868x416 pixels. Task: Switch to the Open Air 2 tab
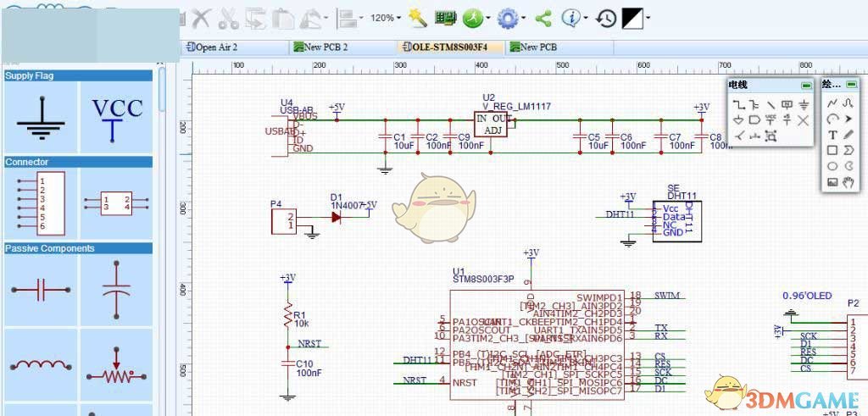(x=216, y=47)
